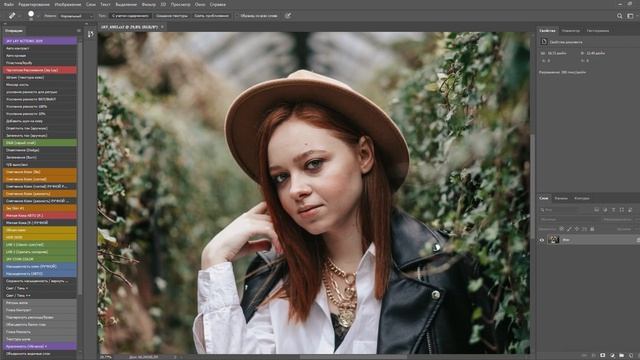Open the Режим Нормальный mode dropdown

coord(76,16)
